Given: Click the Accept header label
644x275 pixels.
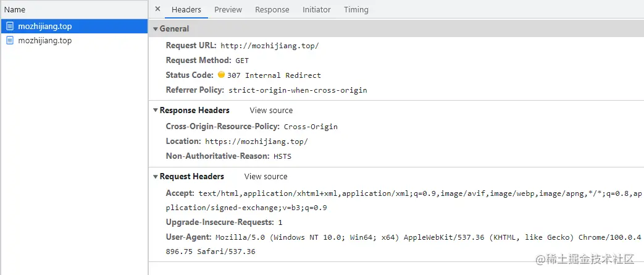Looking at the screenshot, I should tap(180, 193).
